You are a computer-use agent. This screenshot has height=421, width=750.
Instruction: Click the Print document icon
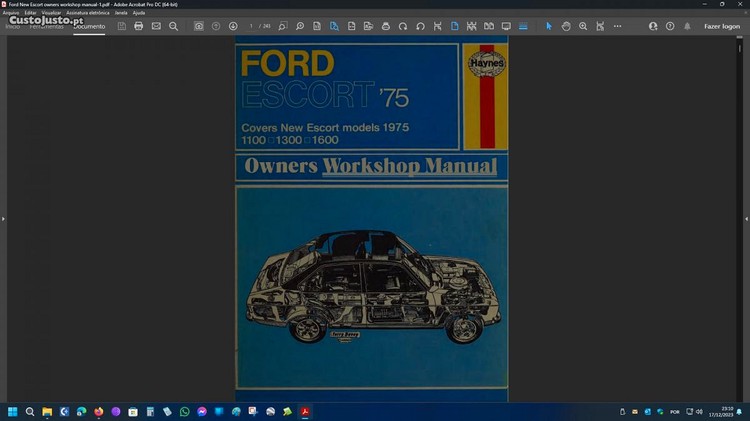click(x=139, y=26)
